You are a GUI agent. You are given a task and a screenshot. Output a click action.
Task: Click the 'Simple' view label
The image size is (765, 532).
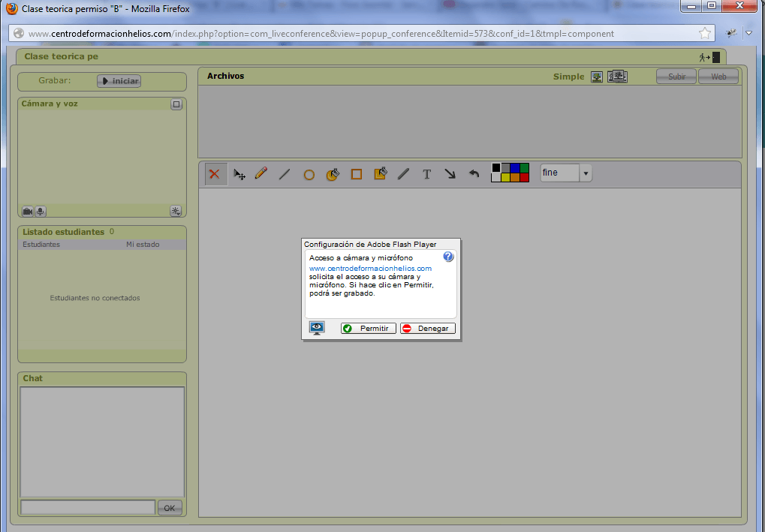(568, 77)
